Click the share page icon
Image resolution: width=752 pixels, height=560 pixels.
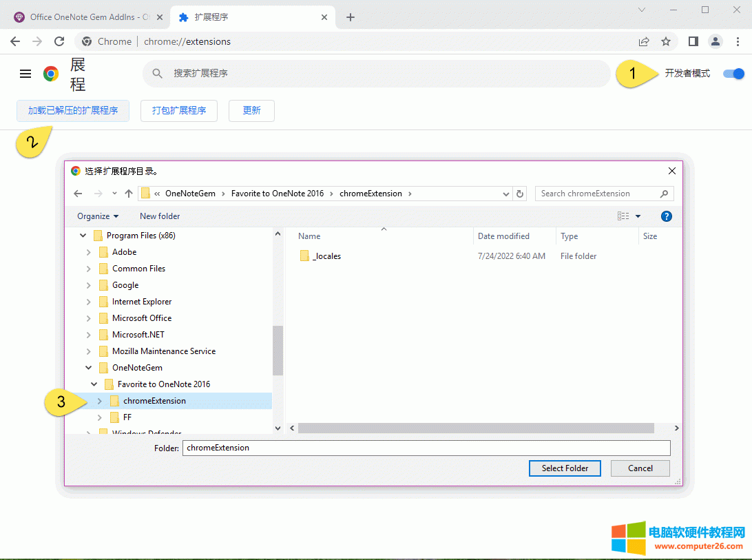click(644, 41)
